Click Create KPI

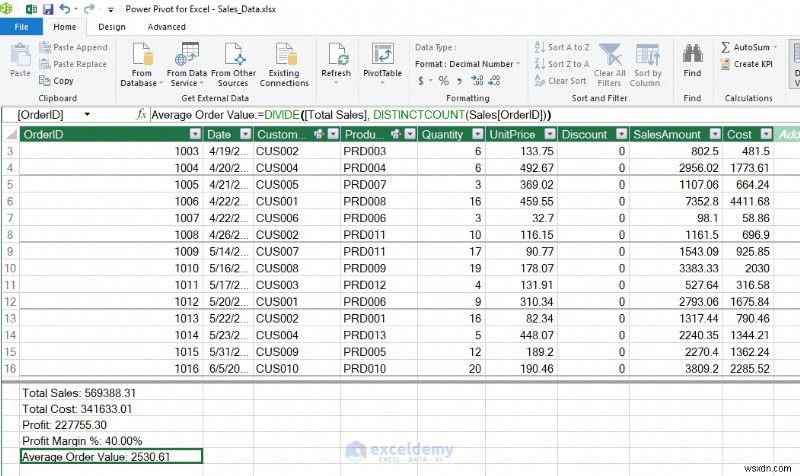coord(746,64)
